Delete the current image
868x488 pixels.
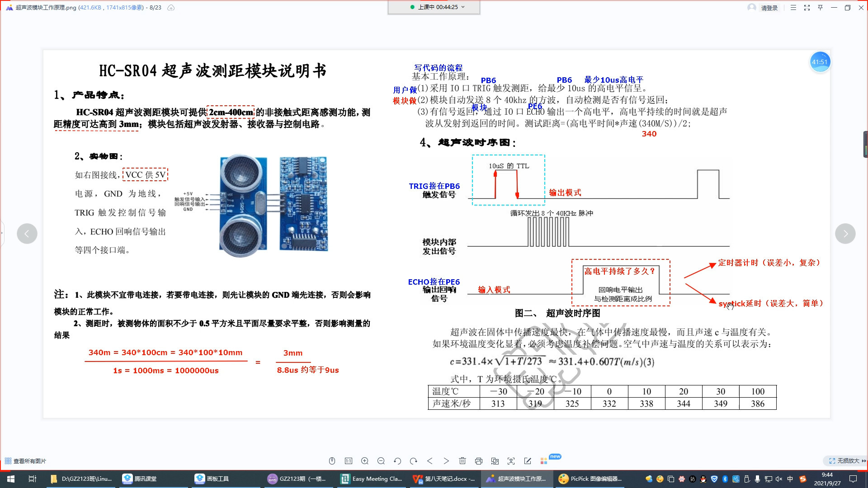pos(462,460)
